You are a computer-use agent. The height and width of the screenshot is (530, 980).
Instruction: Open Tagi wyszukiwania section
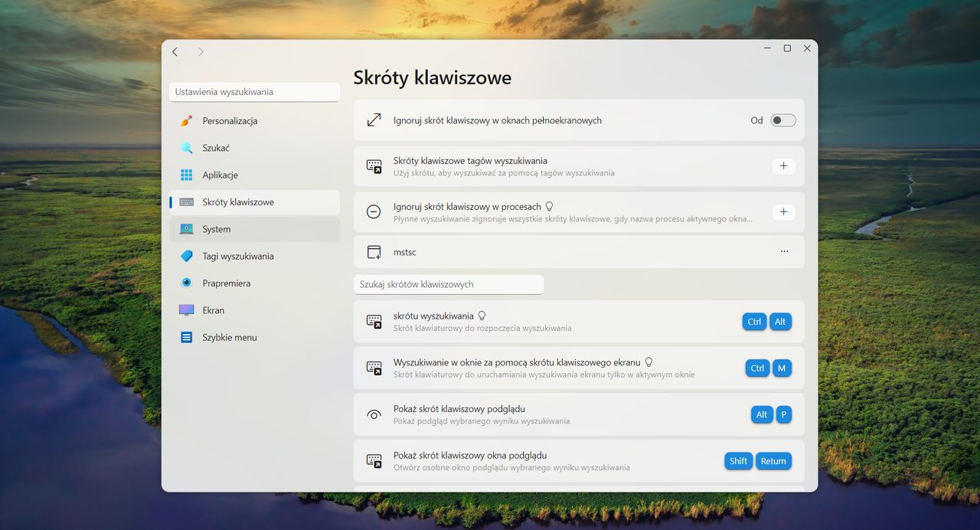point(254,256)
